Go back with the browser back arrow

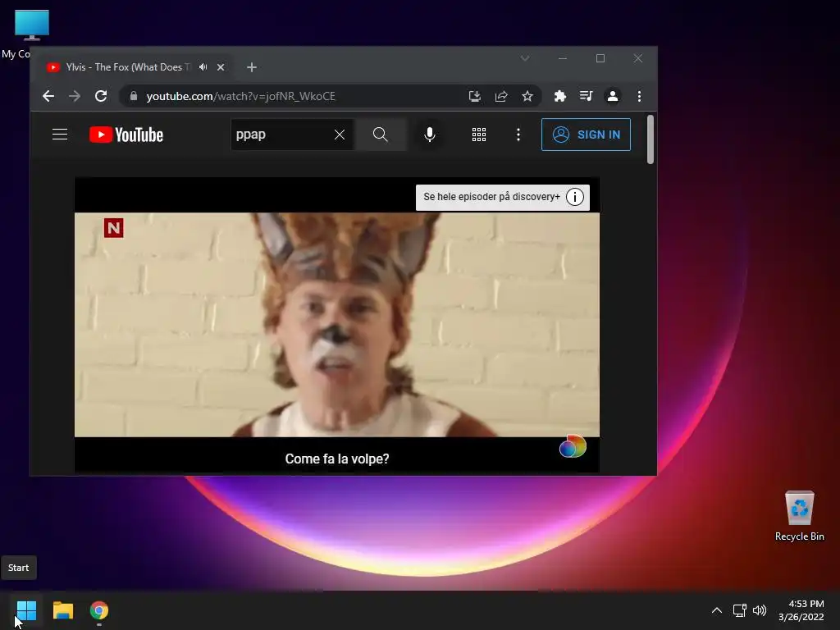48,96
